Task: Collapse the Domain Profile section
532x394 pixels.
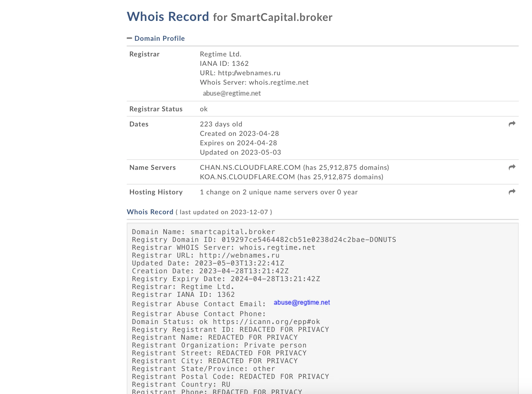Action: [x=129, y=38]
